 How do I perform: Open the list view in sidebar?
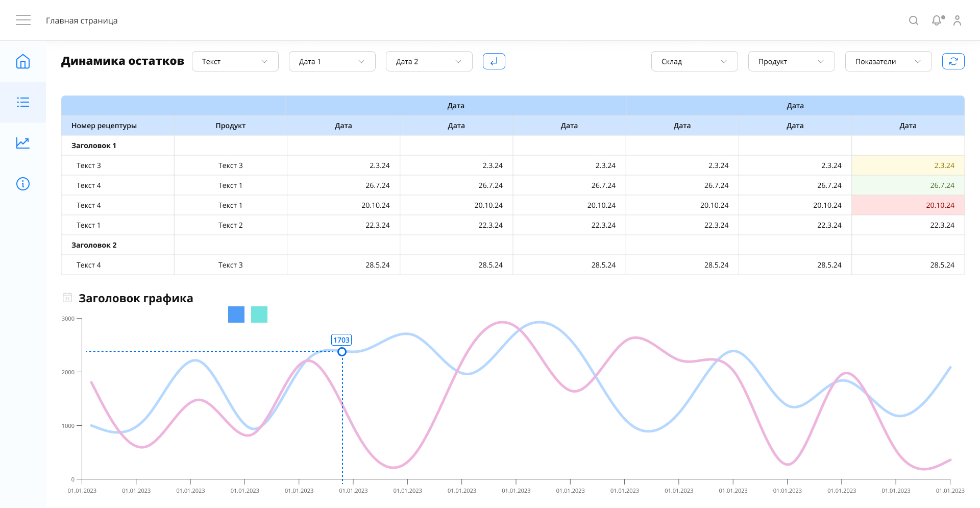pyautogui.click(x=23, y=102)
